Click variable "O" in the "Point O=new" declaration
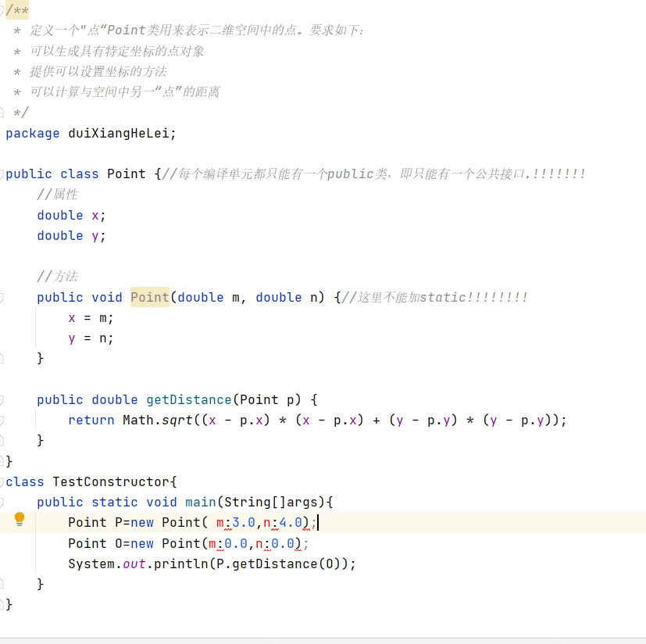Image resolution: width=646 pixels, height=644 pixels. 119,543
